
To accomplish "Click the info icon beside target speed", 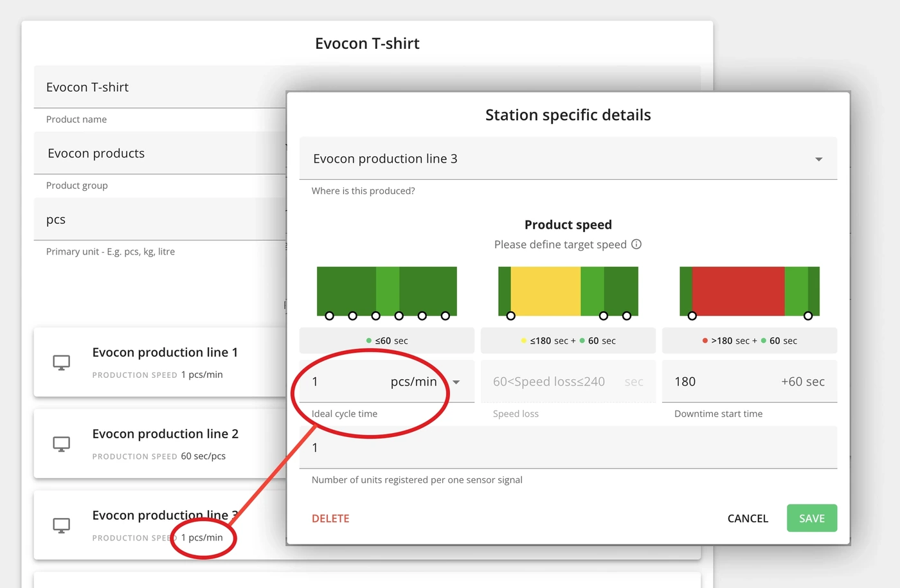I will 636,244.
